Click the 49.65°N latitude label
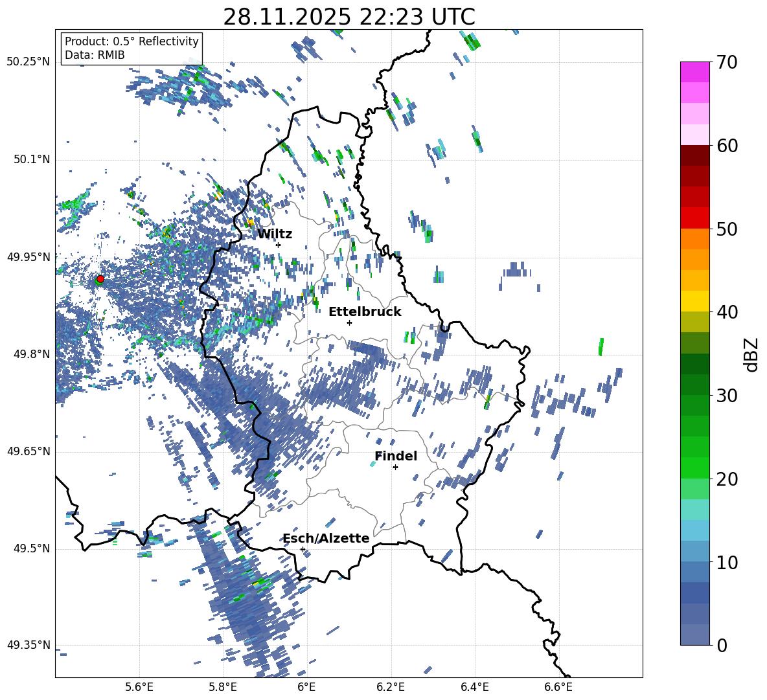 pyautogui.click(x=29, y=451)
